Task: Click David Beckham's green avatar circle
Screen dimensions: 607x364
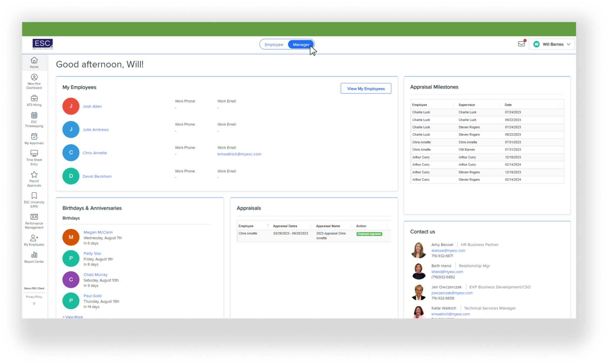Action: click(x=71, y=176)
